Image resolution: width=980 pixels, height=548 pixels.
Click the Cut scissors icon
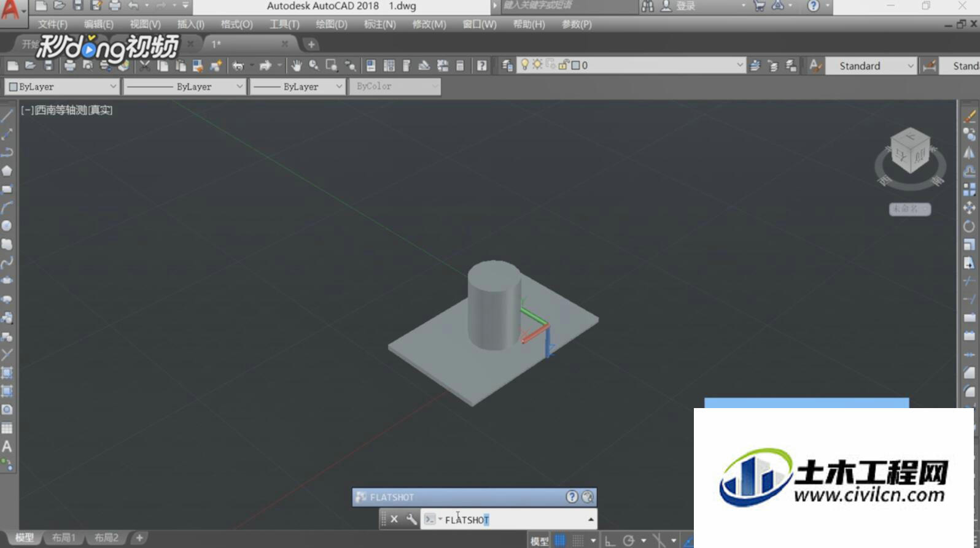tap(145, 66)
